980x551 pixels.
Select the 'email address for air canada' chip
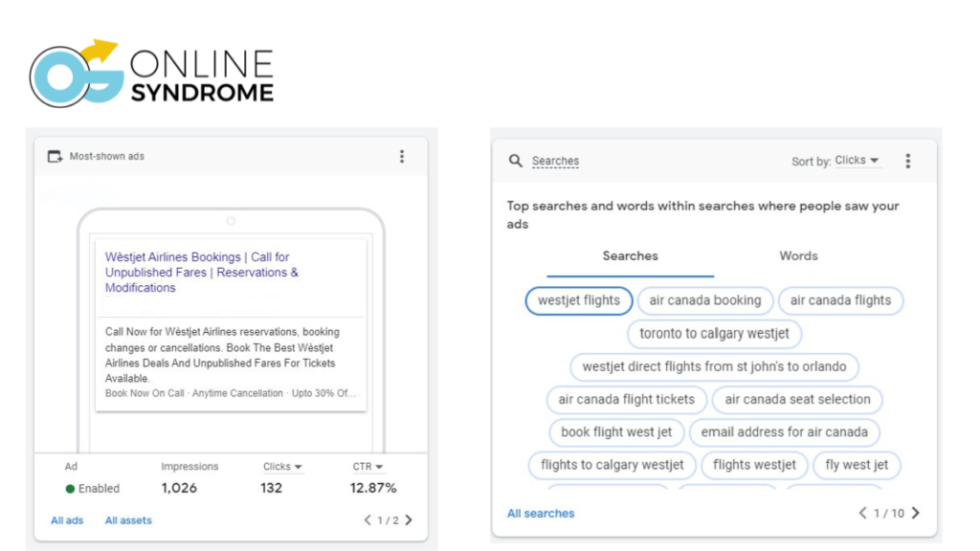pos(785,432)
